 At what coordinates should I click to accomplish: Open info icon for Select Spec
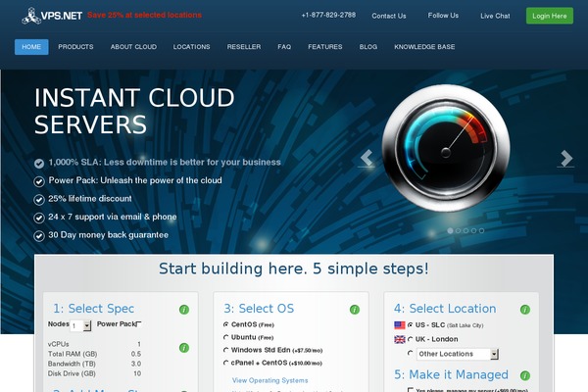coord(184,310)
